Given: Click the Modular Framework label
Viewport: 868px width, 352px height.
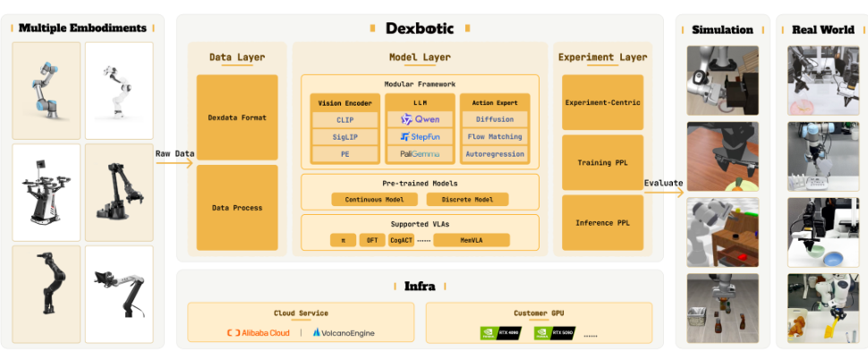Looking at the screenshot, I should [x=420, y=84].
